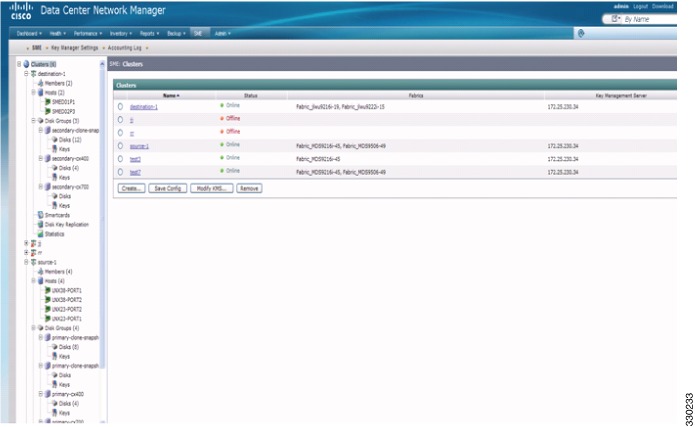The image size is (695, 427).
Task: Click the Disk Groups (3) icon
Action: click(x=40, y=121)
